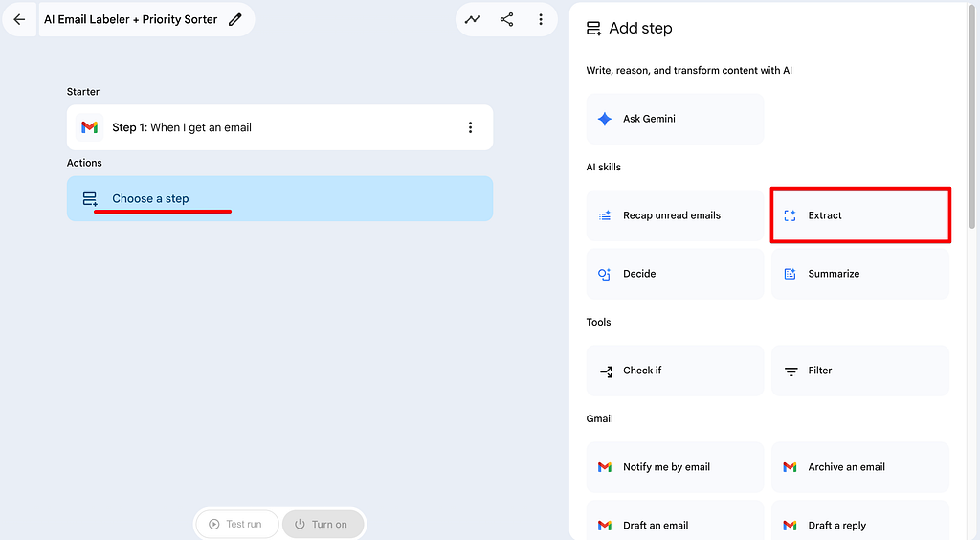This screenshot has width=980, height=540.
Task: Click Gmail icon beside Draft a reply
Action: click(x=790, y=526)
